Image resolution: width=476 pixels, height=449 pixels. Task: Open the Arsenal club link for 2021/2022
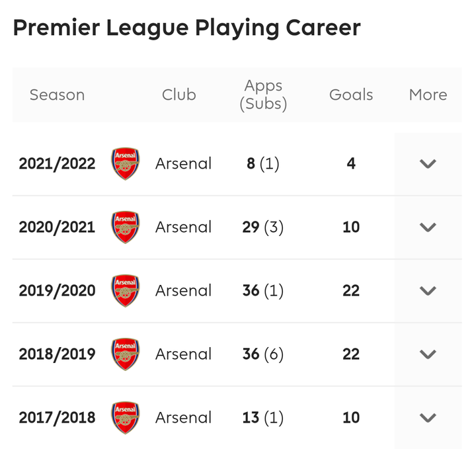coord(183,163)
